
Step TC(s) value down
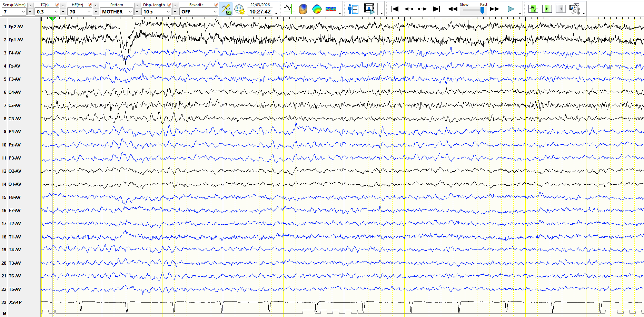63,12
